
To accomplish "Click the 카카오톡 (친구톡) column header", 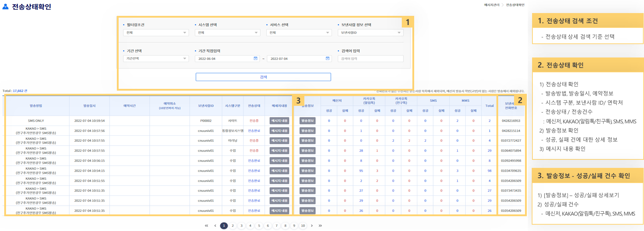I will (401, 101).
